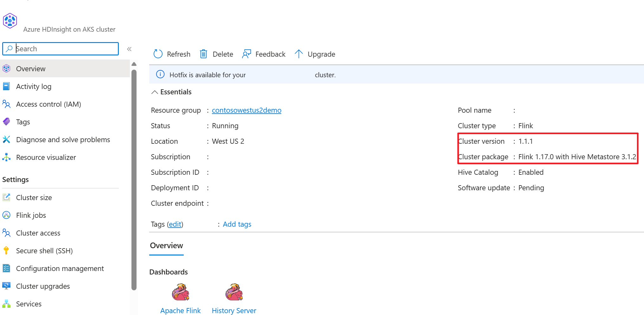Open the History Server dashboard link
This screenshot has height=315, width=644.
pyautogui.click(x=234, y=311)
